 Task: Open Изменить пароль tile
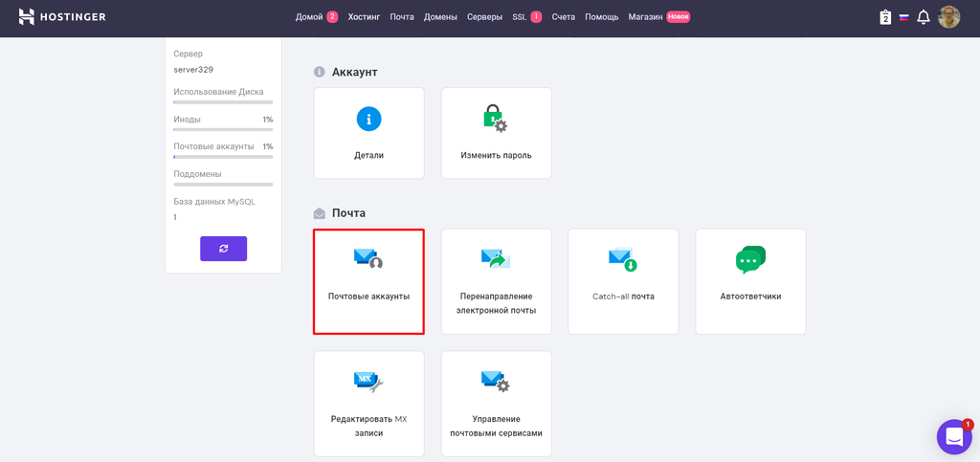click(496, 133)
